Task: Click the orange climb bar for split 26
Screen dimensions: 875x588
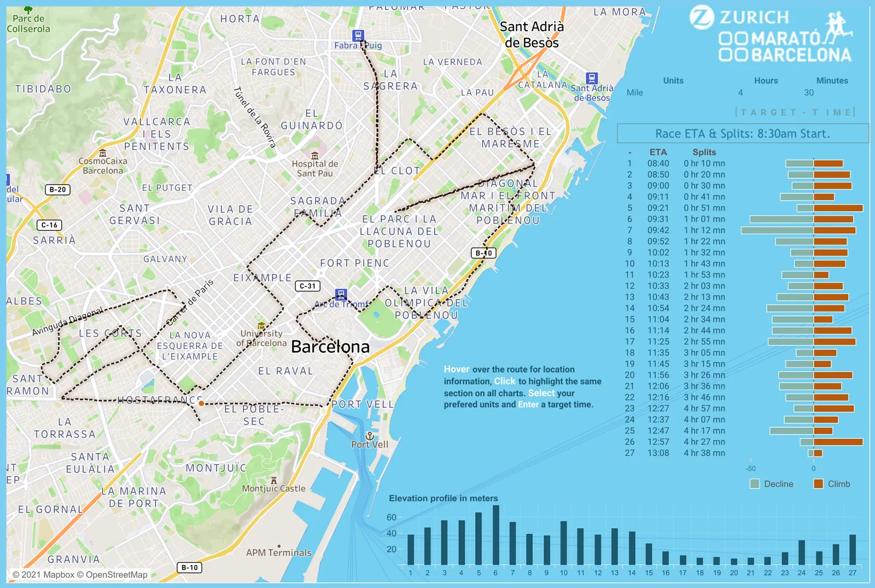Action: 838,442
